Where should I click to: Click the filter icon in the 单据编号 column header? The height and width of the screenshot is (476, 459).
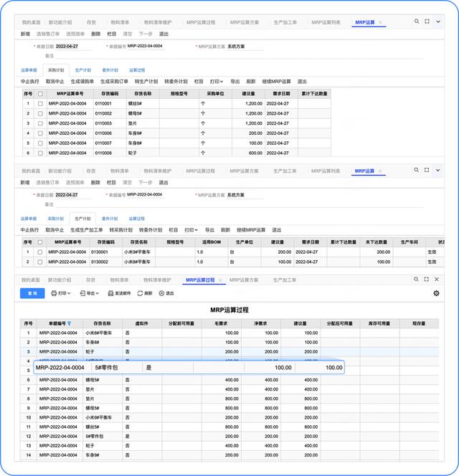click(70, 323)
